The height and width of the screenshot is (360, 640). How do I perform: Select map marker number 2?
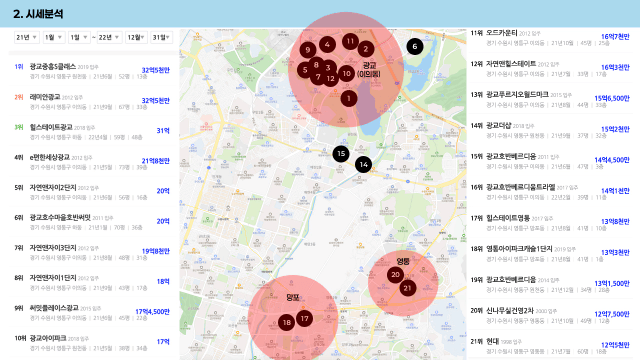[366, 49]
